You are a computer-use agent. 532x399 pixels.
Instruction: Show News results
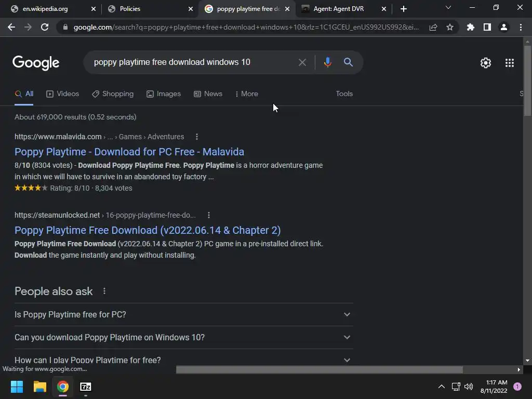pos(208,94)
